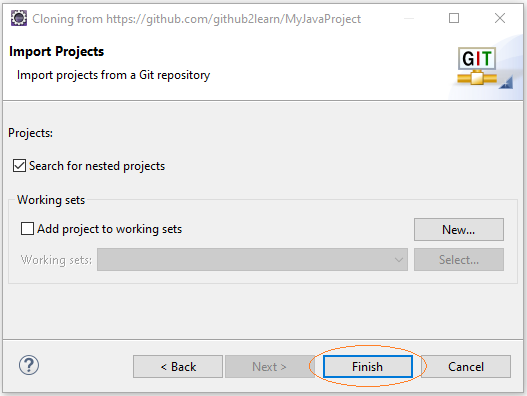Maximize the Cloning dialog window
Image resolution: width=527 pixels, height=396 pixels.
coord(454,18)
